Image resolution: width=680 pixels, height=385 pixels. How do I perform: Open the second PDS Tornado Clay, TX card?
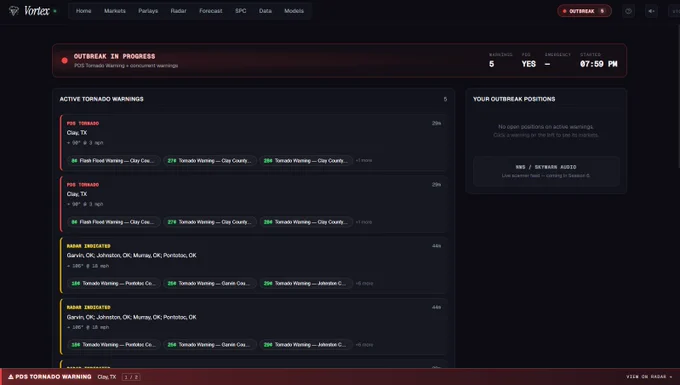(253, 204)
